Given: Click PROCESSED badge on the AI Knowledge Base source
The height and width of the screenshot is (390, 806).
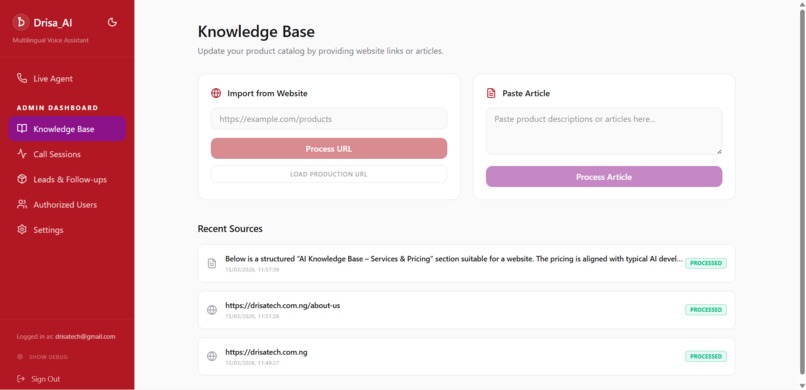Looking at the screenshot, I should (x=706, y=263).
